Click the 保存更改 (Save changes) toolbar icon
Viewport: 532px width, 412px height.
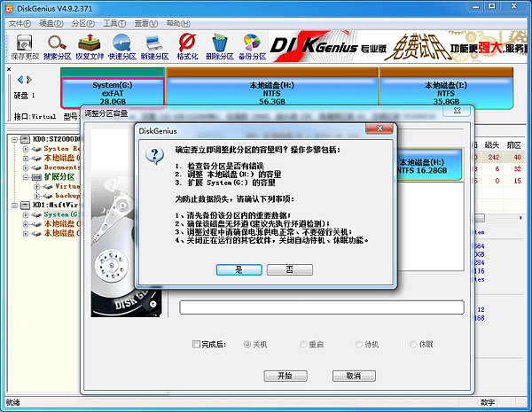(25, 47)
